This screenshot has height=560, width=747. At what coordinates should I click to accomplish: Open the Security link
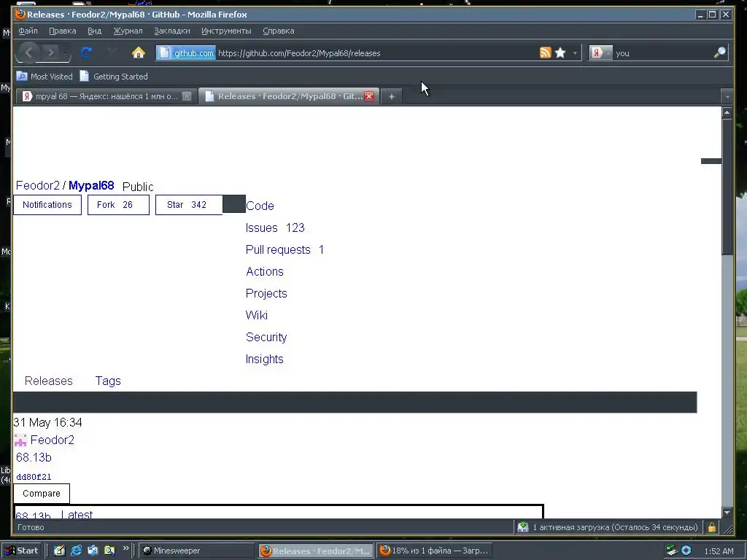(x=266, y=338)
